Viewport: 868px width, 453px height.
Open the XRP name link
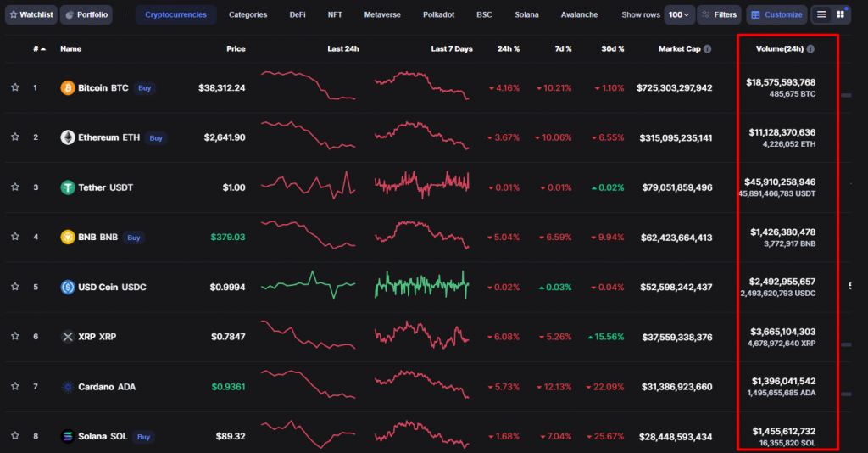(97, 336)
